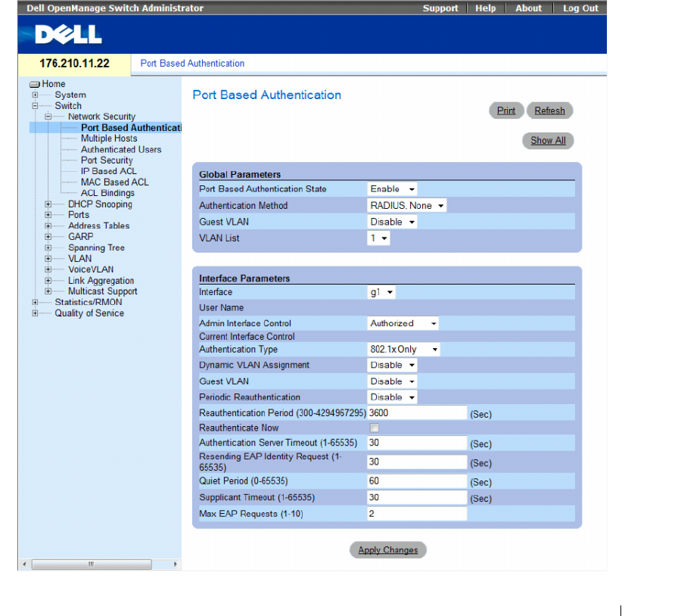681x616 pixels.
Task: Open the About link in header
Action: [x=529, y=8]
